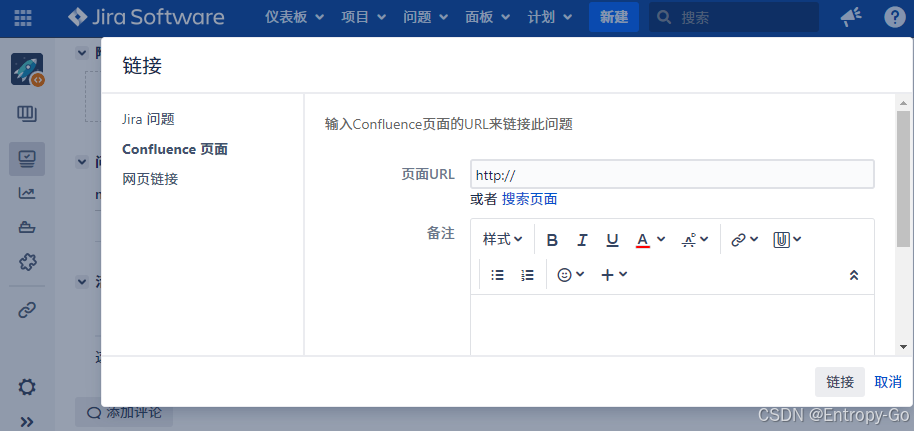Click the 添加评论 button behind dialog

point(124,413)
